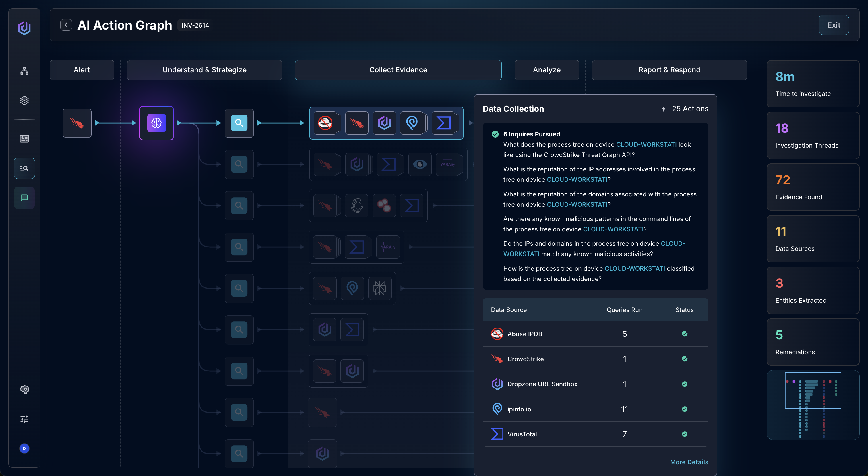Viewport: 868px width, 476px height.
Task: Click the Abuse IPDB status checkmark
Action: point(684,334)
